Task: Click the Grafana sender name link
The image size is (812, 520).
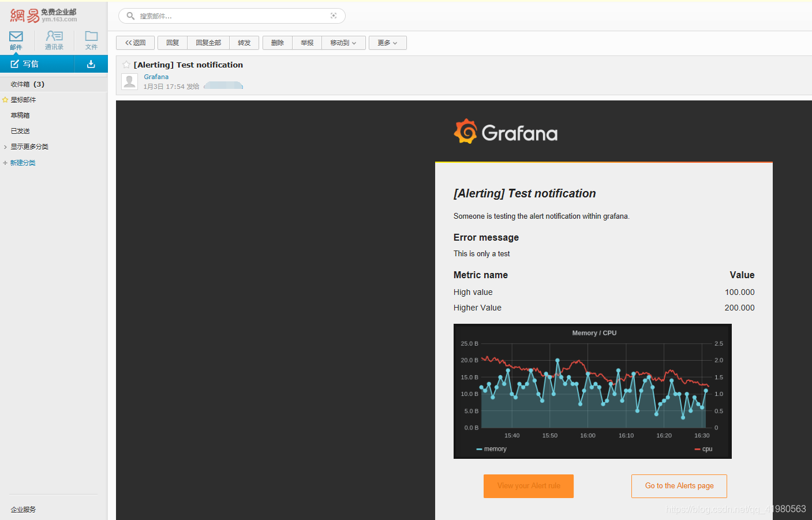Action: (x=156, y=77)
